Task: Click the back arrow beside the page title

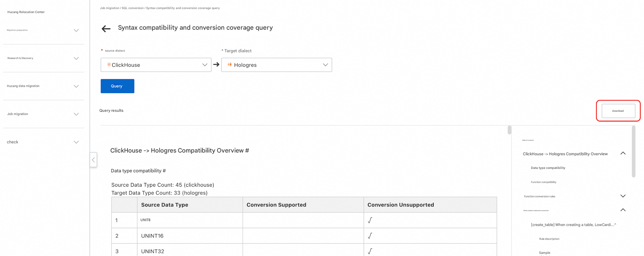Action: (x=106, y=28)
